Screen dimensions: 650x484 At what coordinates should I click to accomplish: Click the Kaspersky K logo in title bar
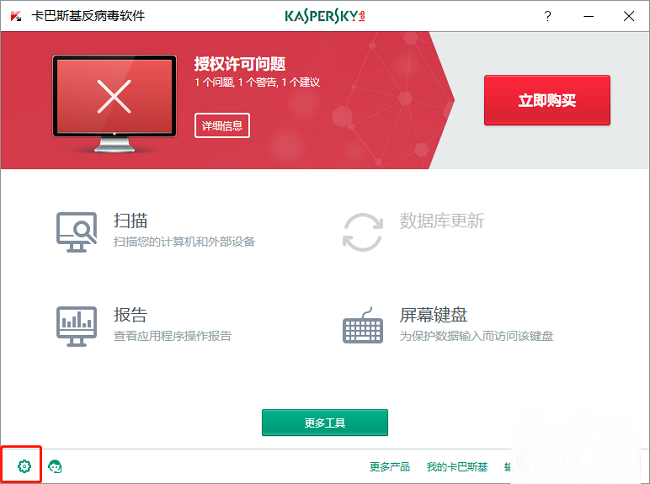[x=15, y=16]
